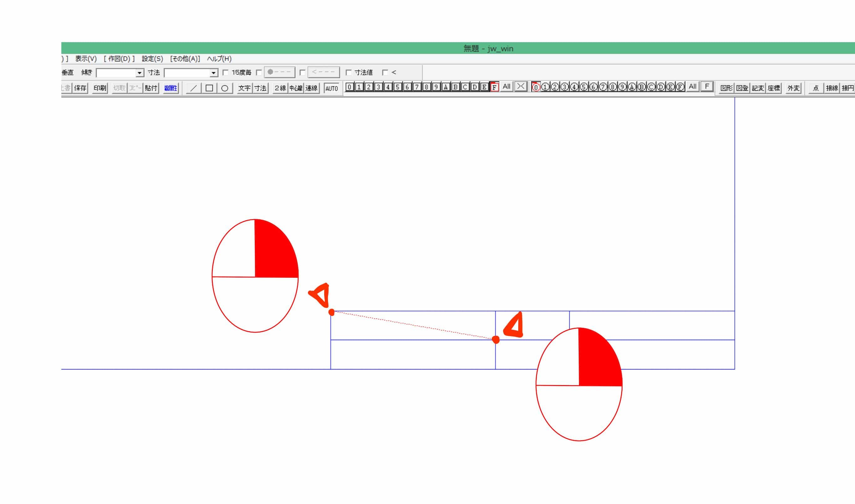
Task: Select the circle drawing tool
Action: tap(224, 88)
